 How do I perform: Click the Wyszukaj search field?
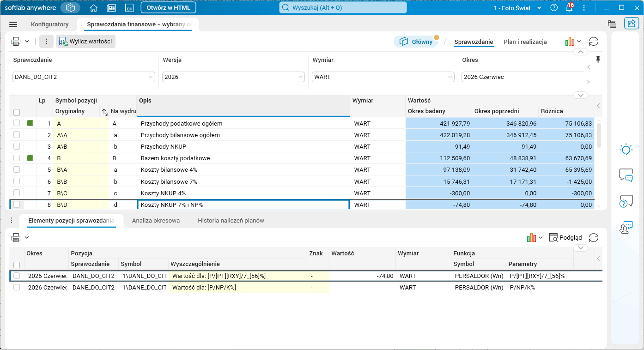(x=343, y=8)
